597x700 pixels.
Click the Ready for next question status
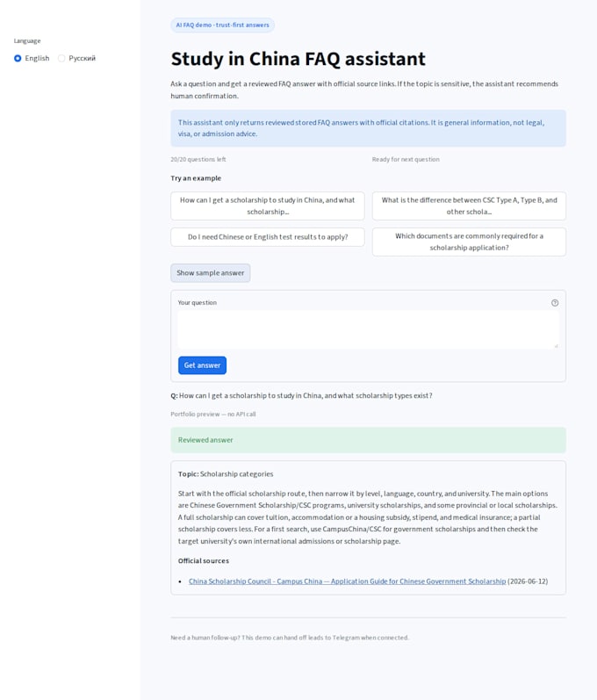click(x=406, y=159)
